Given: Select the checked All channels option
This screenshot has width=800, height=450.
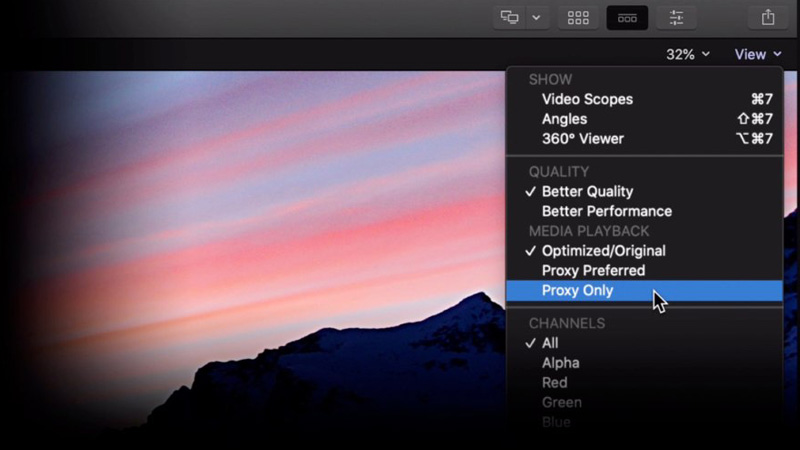Looking at the screenshot, I should 550,343.
